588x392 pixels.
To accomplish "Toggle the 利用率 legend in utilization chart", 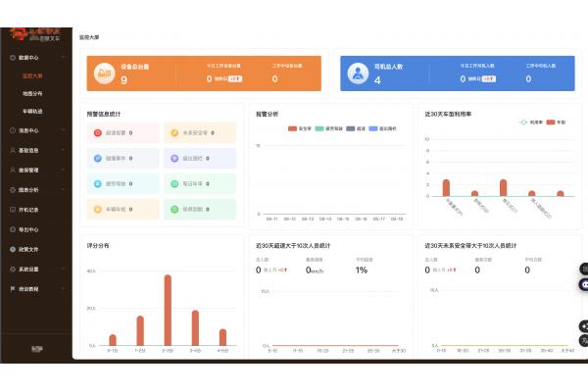I will click(528, 122).
